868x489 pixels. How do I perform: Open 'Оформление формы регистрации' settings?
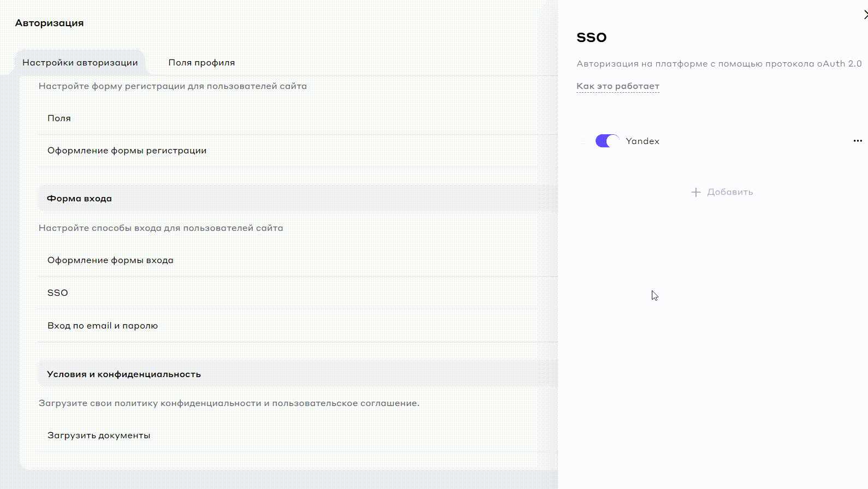(127, 151)
